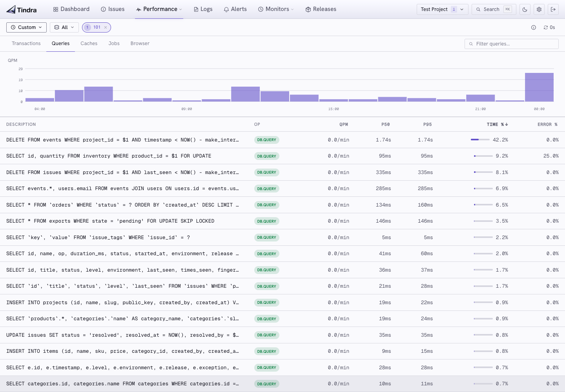Image resolution: width=565 pixels, height=392 pixels.
Task: Click the tallest QPM bar at 00:00
Action: pyautogui.click(x=539, y=87)
